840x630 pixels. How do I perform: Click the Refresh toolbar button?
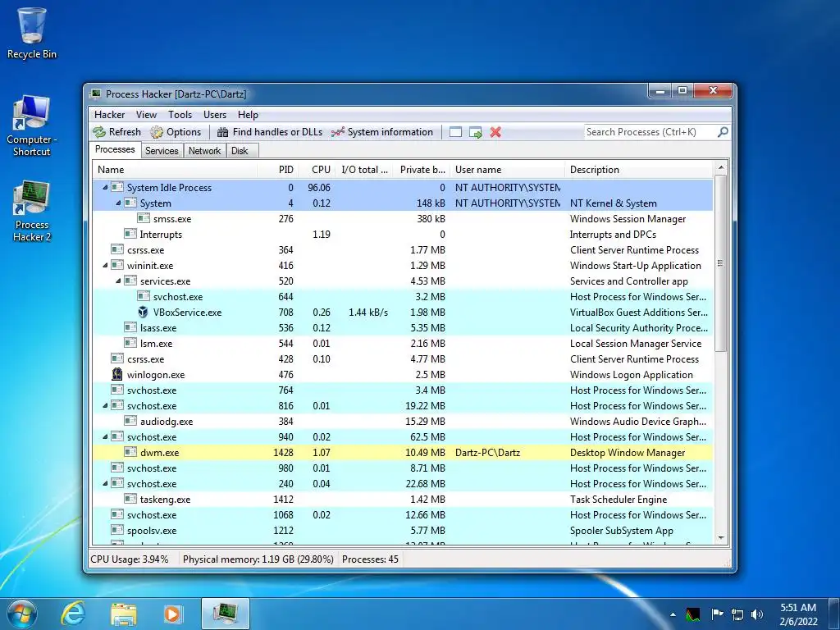pyautogui.click(x=116, y=132)
